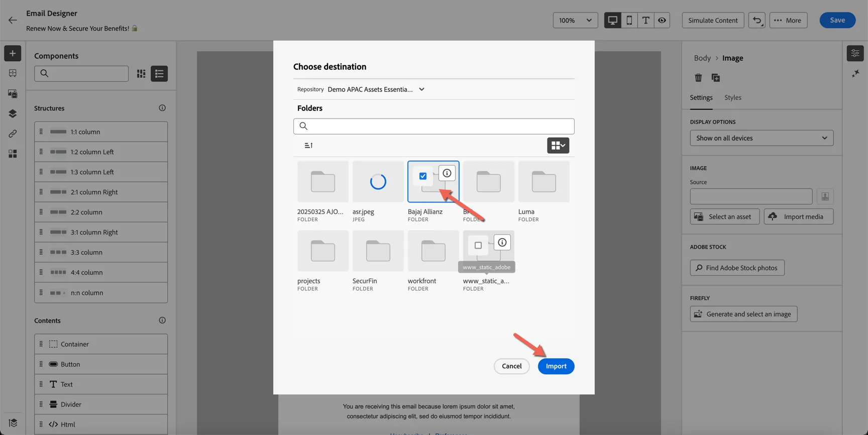Open the SecurFin folder thumbnail

click(378, 251)
